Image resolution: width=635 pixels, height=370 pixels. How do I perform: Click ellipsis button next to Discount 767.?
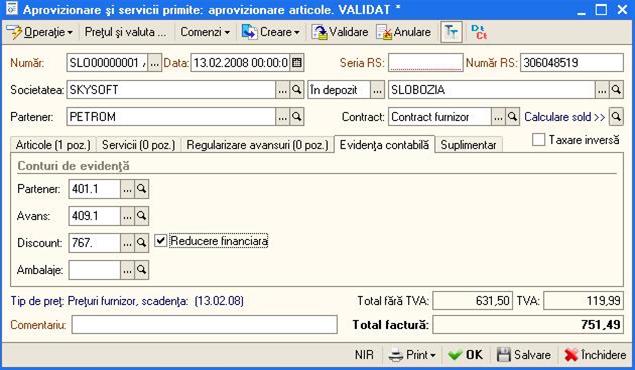click(127, 243)
